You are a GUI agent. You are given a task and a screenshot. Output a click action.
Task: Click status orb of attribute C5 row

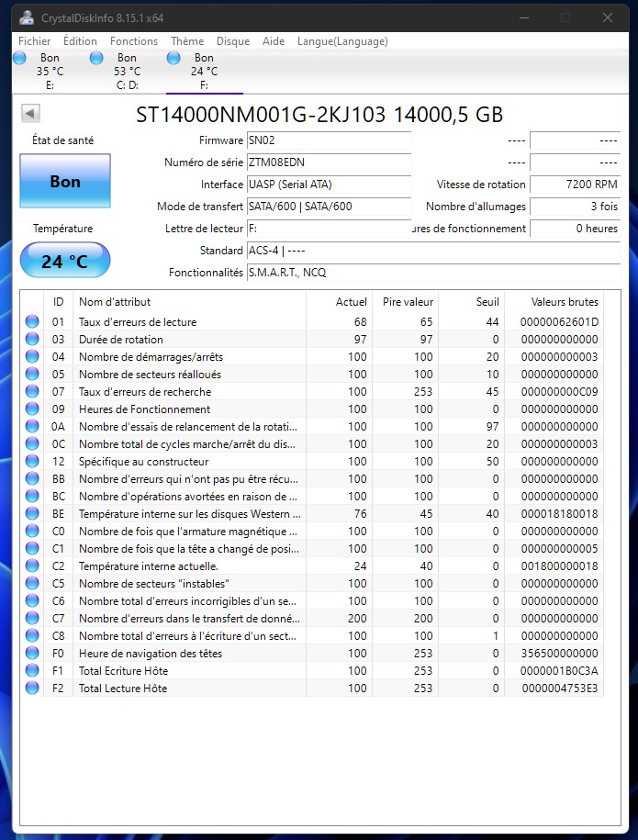32,583
